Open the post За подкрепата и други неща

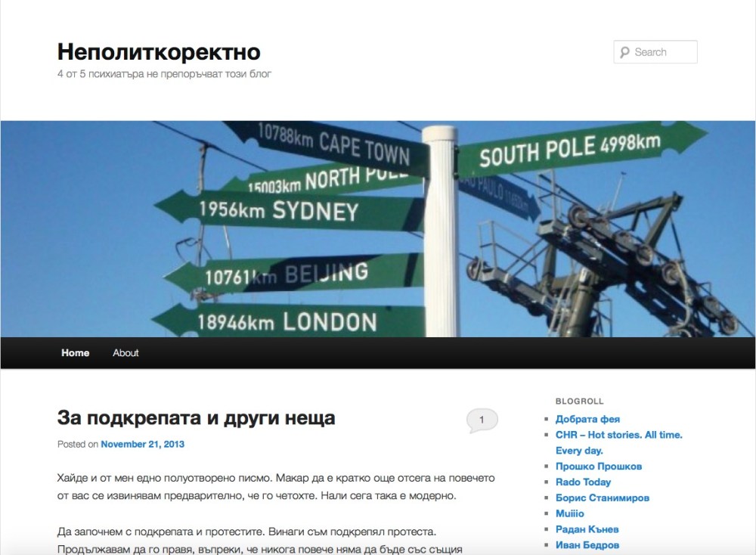197,417
